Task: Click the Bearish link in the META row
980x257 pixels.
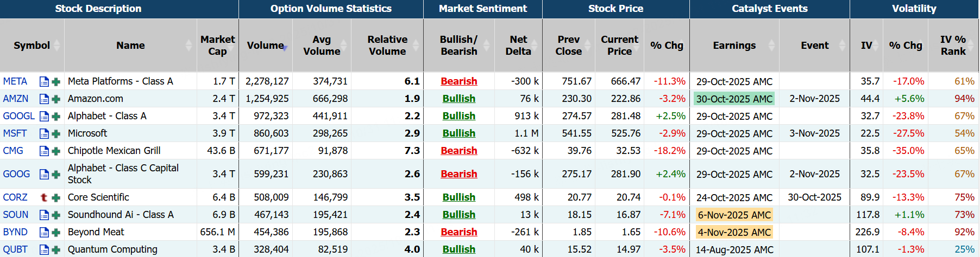Action: point(458,81)
